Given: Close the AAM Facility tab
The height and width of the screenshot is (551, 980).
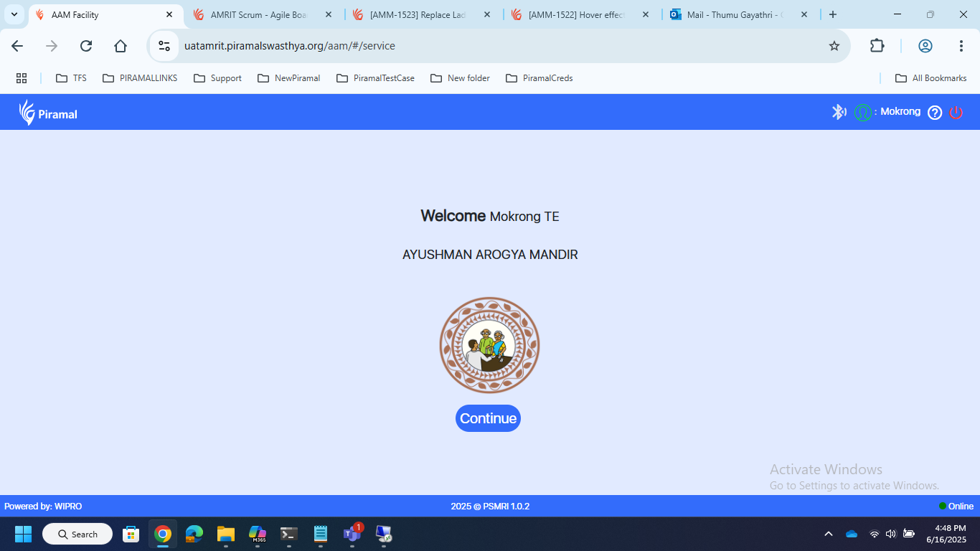Looking at the screenshot, I should click(169, 14).
